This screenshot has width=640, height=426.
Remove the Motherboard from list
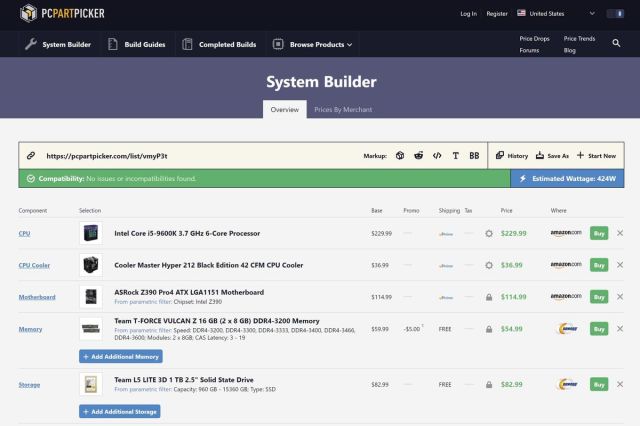click(x=620, y=297)
